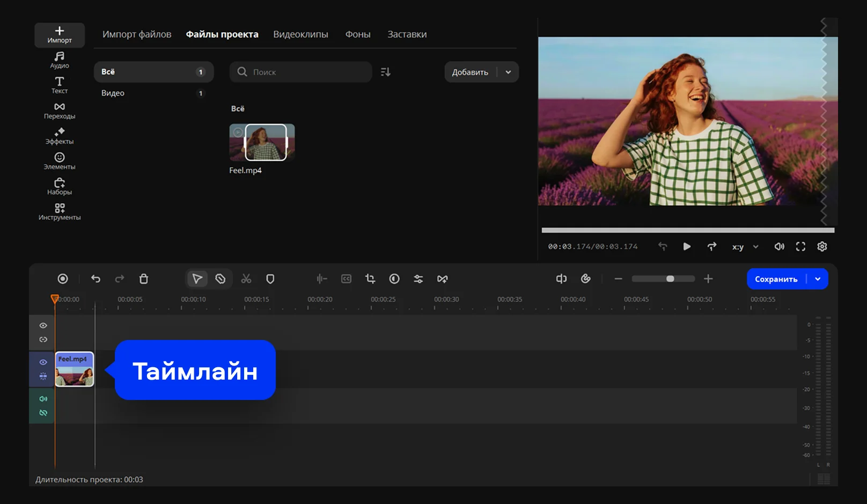Select the crop tool in timeline toolbar
This screenshot has width=867, height=504.
(x=370, y=279)
